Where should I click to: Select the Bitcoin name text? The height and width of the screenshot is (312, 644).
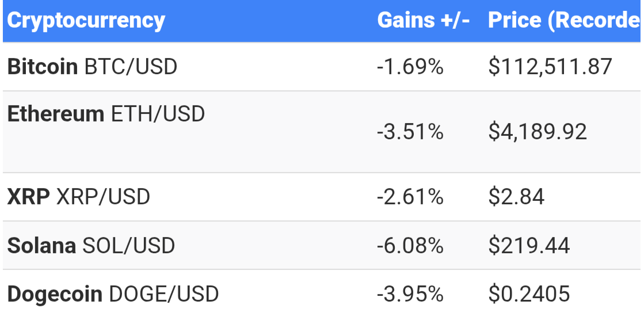(43, 67)
